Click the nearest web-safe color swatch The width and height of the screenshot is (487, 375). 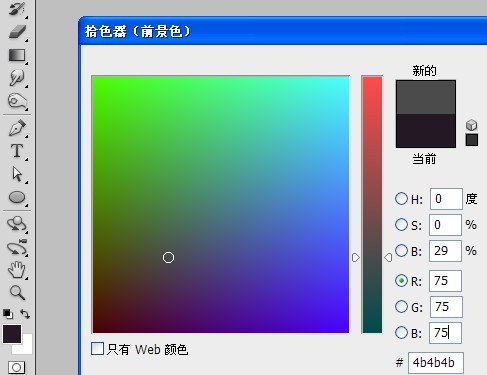472,140
